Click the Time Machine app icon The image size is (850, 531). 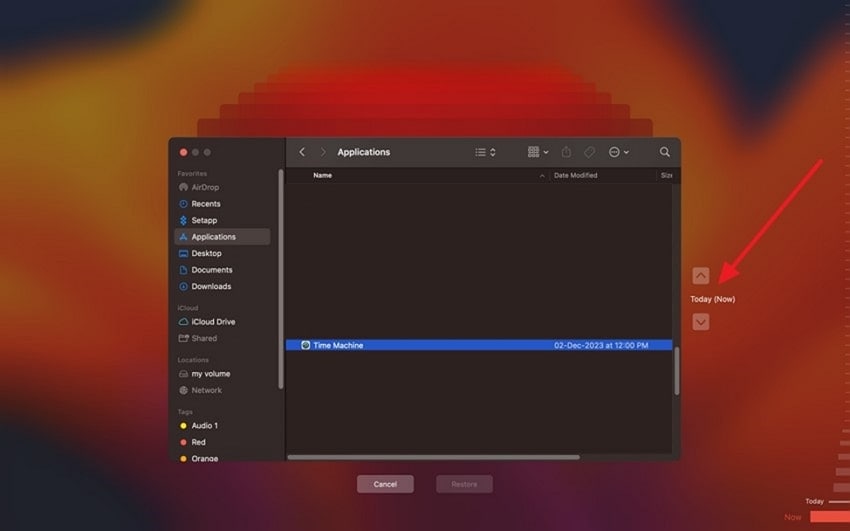tap(305, 345)
